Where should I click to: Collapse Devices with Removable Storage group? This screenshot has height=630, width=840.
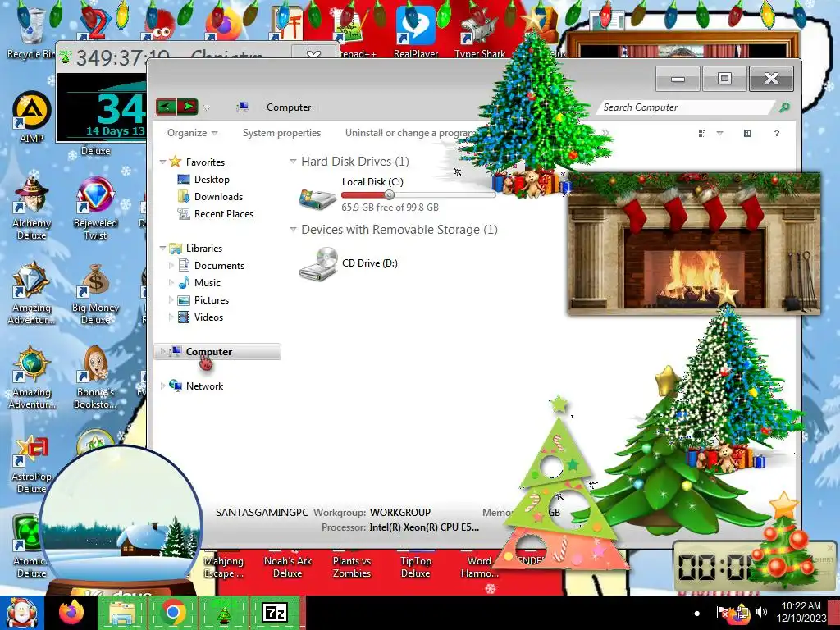tap(293, 230)
